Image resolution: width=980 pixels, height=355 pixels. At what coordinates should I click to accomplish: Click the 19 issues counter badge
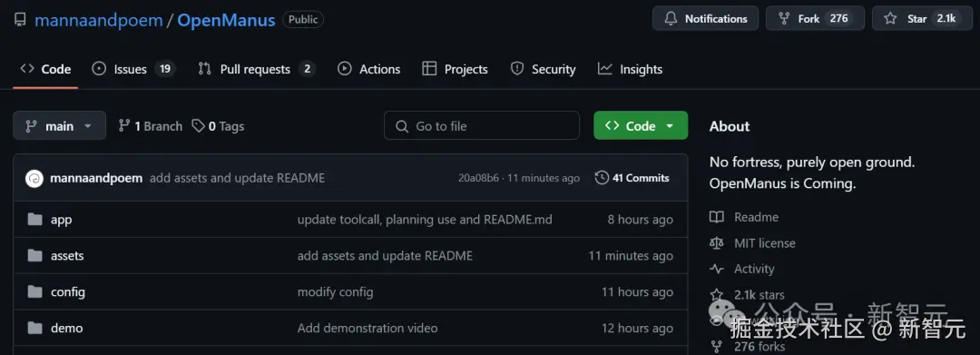click(x=165, y=69)
